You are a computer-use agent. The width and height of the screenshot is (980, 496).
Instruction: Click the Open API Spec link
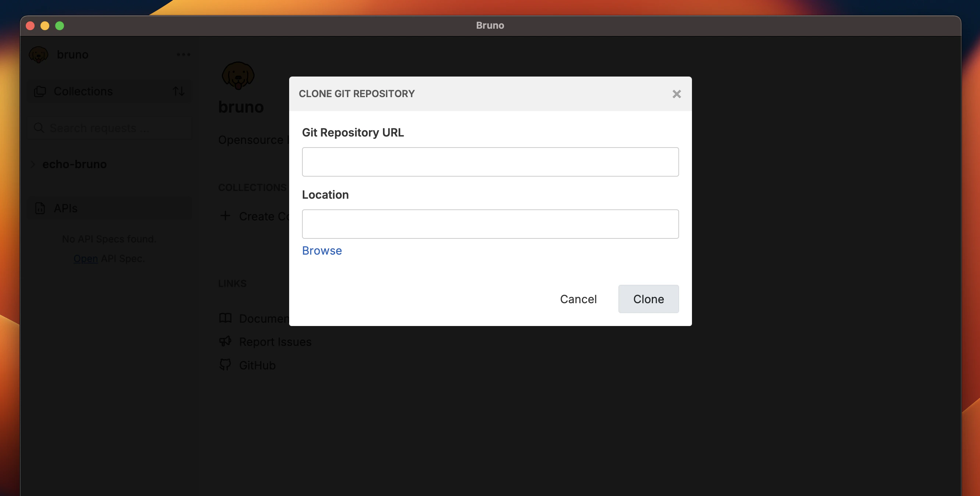tap(85, 258)
